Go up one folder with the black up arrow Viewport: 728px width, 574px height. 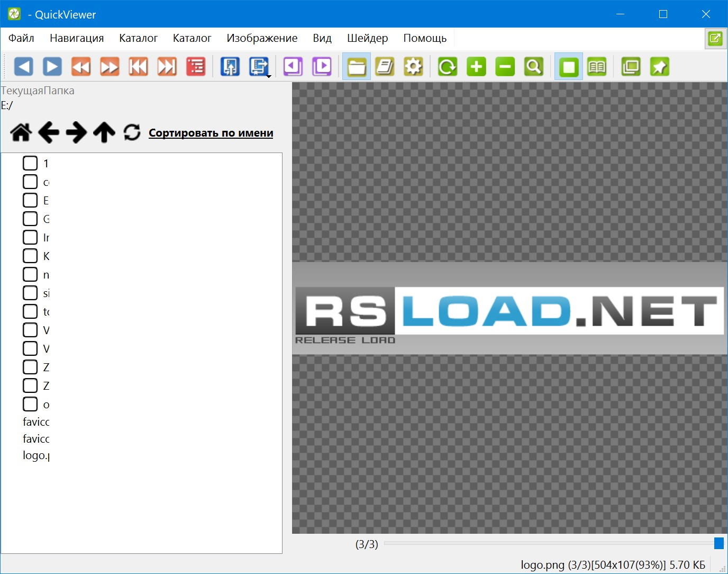pos(104,132)
